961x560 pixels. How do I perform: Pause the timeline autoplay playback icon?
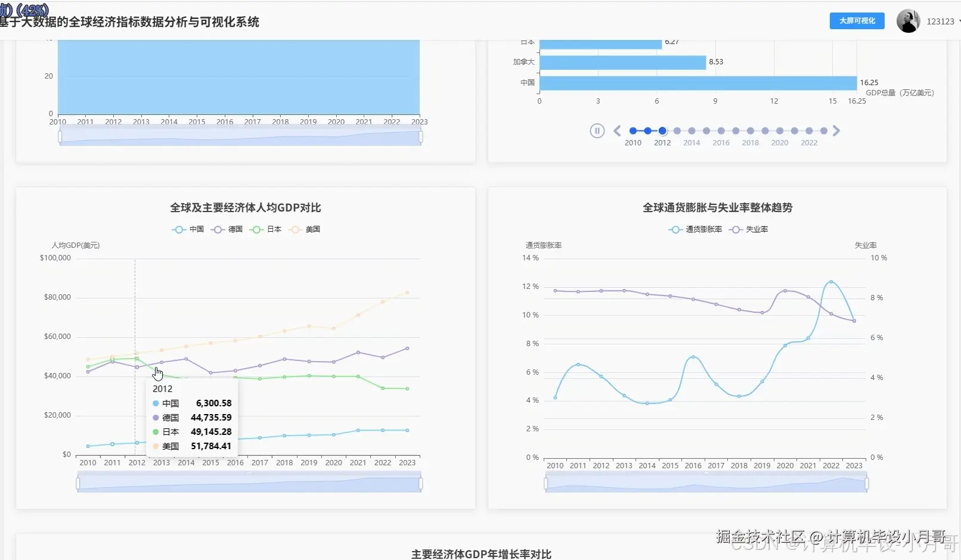coord(597,130)
